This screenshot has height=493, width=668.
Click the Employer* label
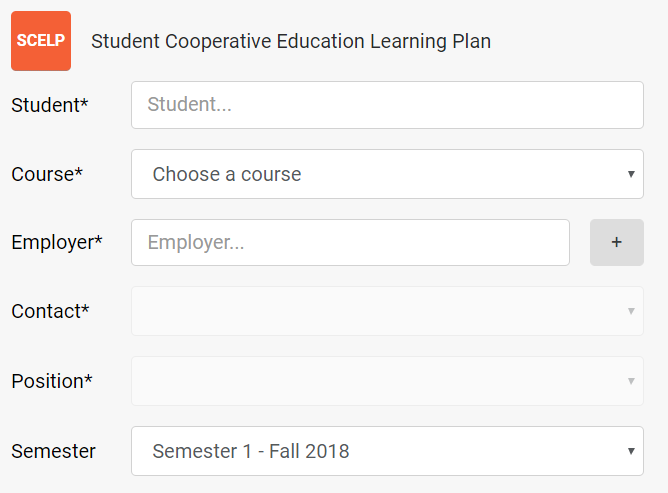(57, 242)
